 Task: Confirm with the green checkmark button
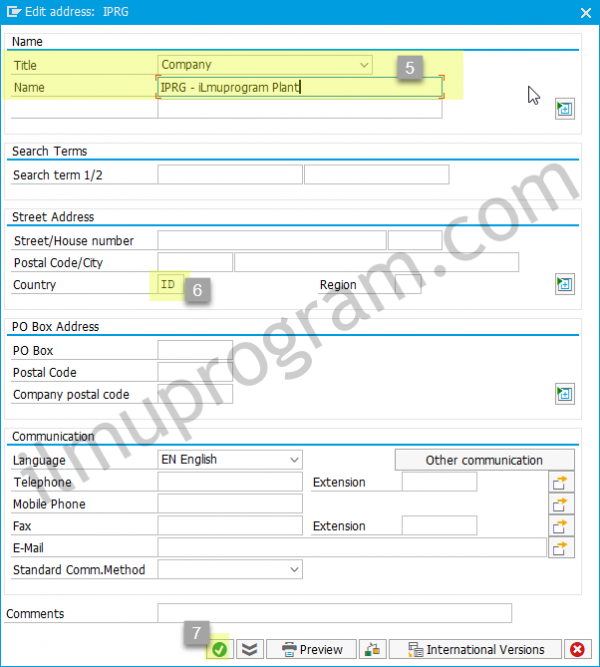pos(219,650)
